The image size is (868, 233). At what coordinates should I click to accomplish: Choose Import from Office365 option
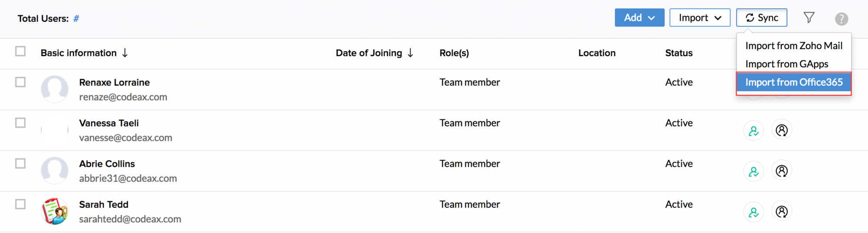[x=794, y=82]
